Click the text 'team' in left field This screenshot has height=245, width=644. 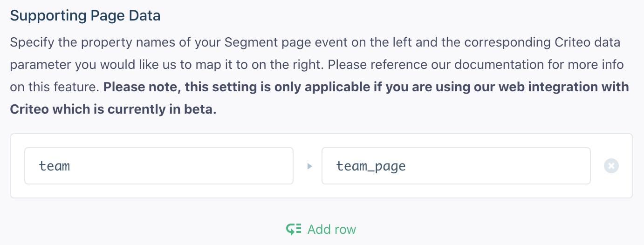tap(55, 166)
